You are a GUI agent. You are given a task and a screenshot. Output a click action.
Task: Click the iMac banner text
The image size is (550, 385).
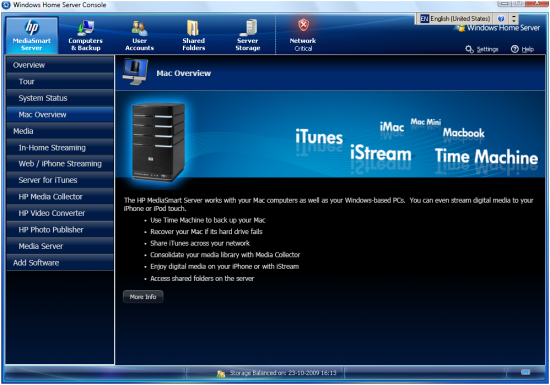pyautogui.click(x=392, y=127)
